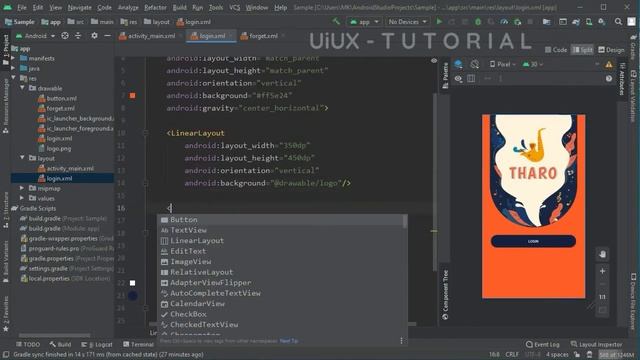Open the app run configuration dropdown
This screenshot has width=640, height=360.
[364, 22]
